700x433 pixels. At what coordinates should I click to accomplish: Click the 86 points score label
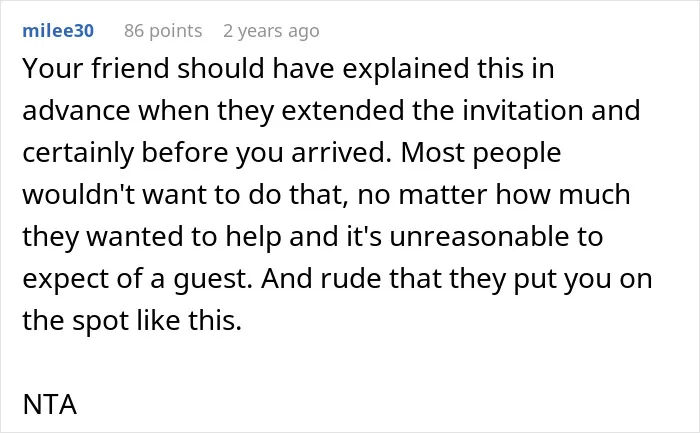pos(163,31)
